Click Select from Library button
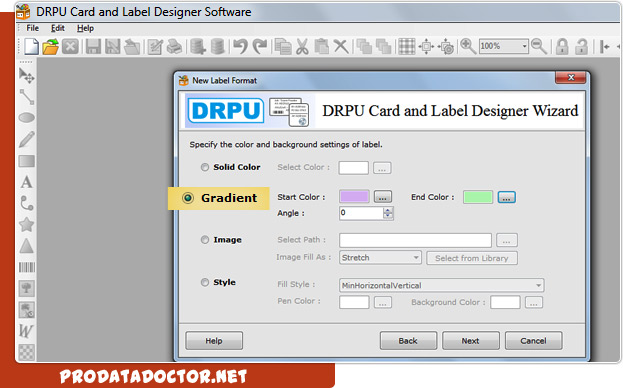 pyautogui.click(x=472, y=258)
